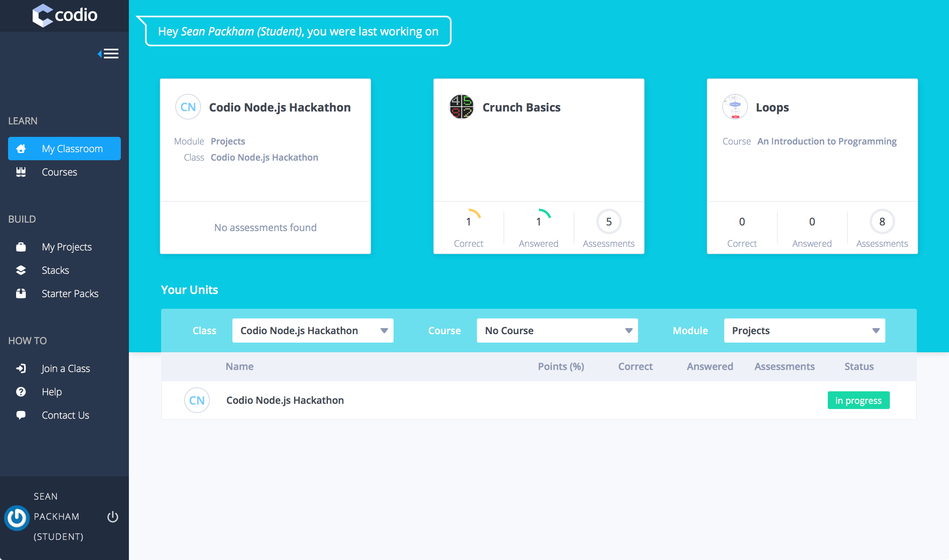This screenshot has width=949, height=560.
Task: Toggle the sidebar collapse arrow button
Action: [x=108, y=53]
